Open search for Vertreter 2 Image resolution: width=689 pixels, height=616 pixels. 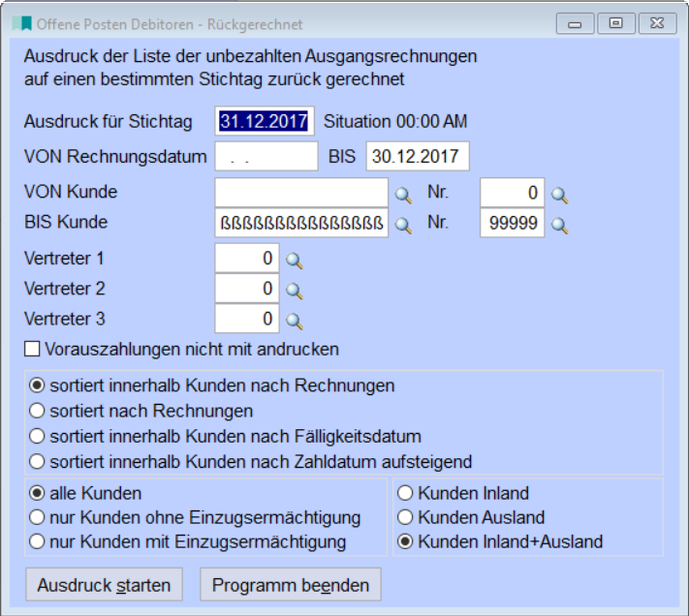click(294, 291)
